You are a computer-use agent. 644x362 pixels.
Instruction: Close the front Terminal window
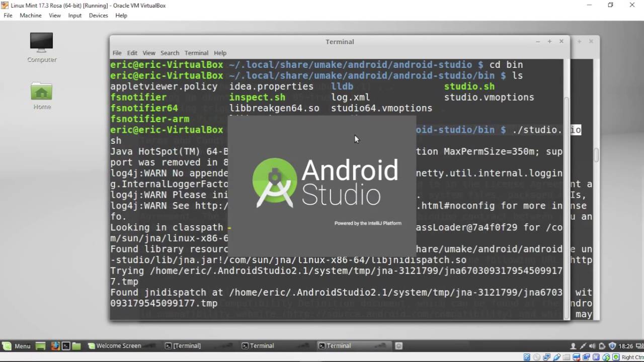(x=561, y=42)
